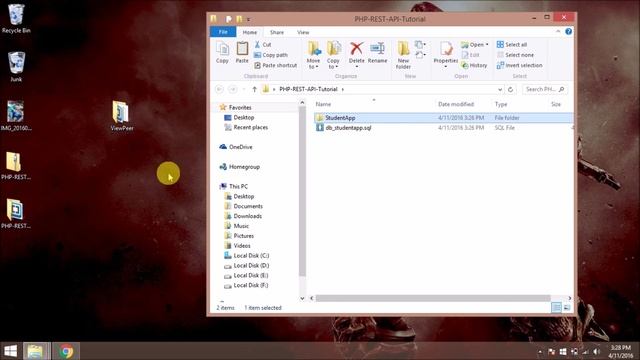Select the Recycle Bin desktop icon

16,18
